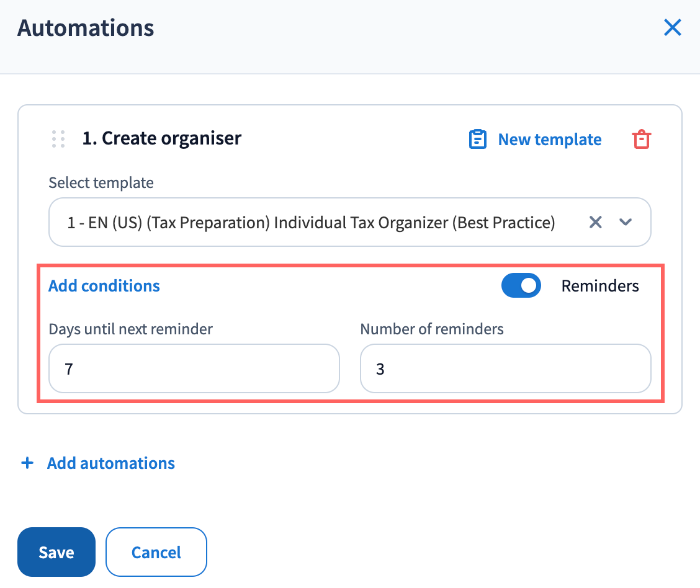This screenshot has width=700, height=588.
Task: Click the drag handle beside Create organiser
Action: pos(58,139)
